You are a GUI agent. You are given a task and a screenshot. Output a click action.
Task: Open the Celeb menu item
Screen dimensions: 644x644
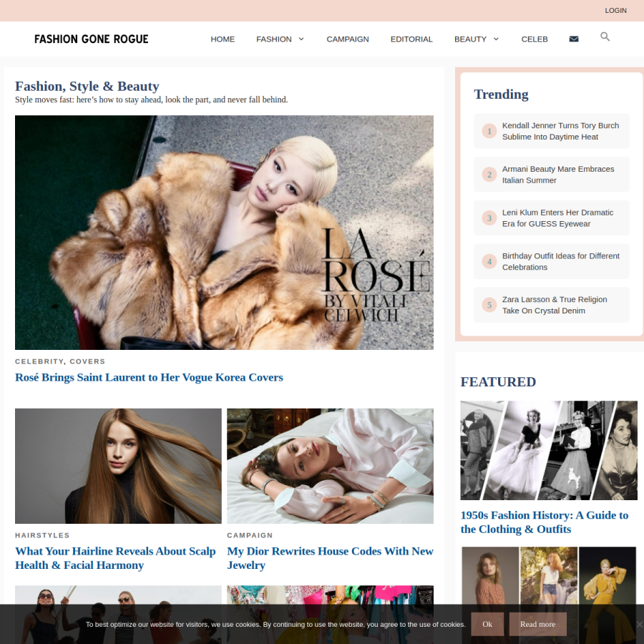pos(535,39)
